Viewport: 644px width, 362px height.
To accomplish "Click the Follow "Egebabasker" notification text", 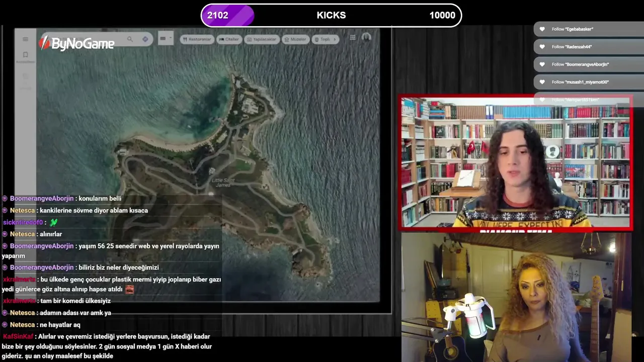I will click(x=572, y=29).
